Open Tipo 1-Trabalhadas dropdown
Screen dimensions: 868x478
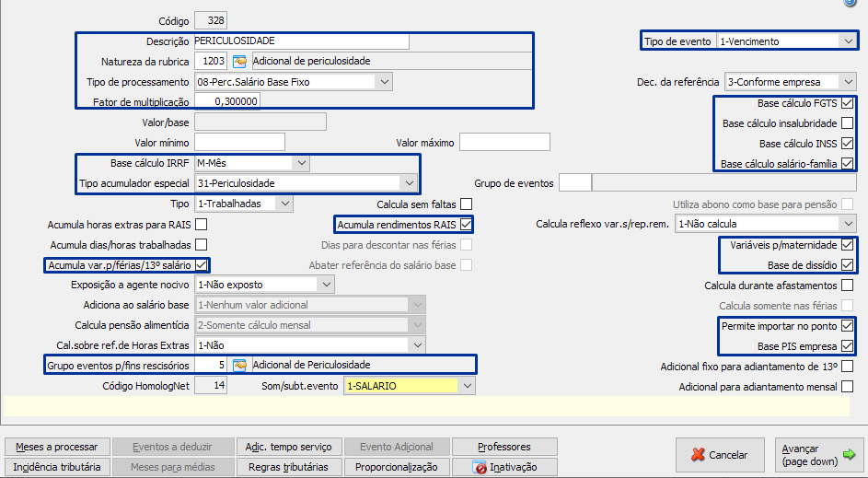(x=285, y=204)
